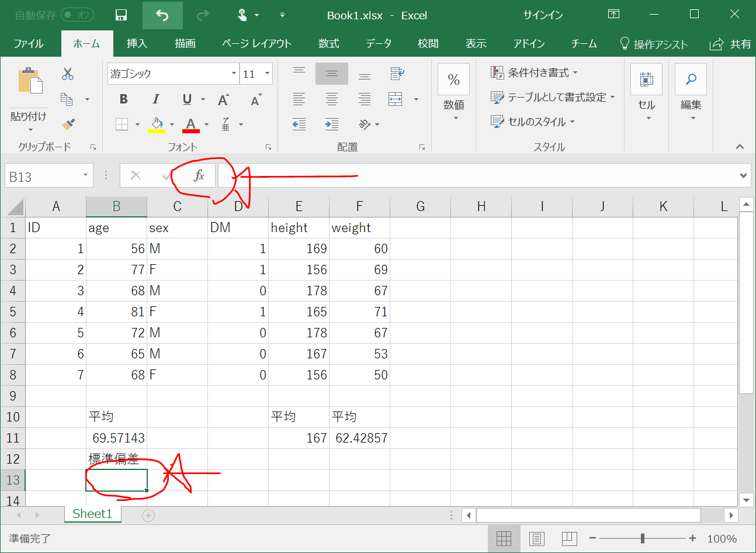Toggle Italic formatting
Screen dimensions: 756x553
tap(155, 99)
